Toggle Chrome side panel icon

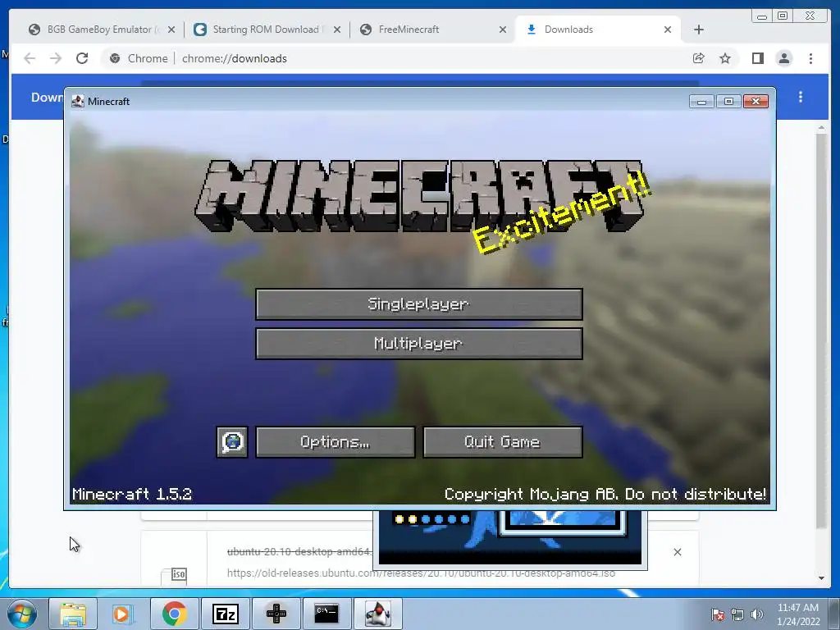pyautogui.click(x=757, y=58)
